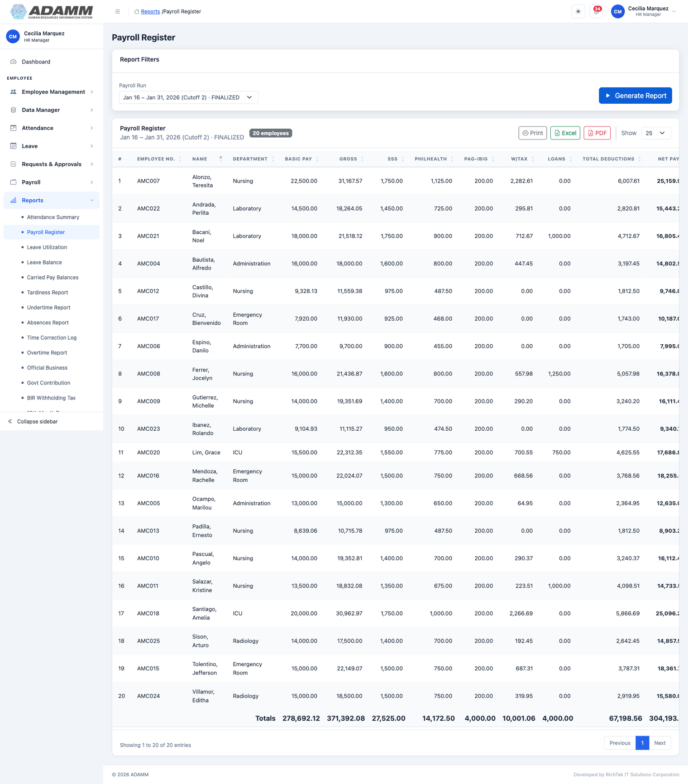Open the Payroll Run dropdown
The height and width of the screenshot is (784, 688).
point(188,97)
